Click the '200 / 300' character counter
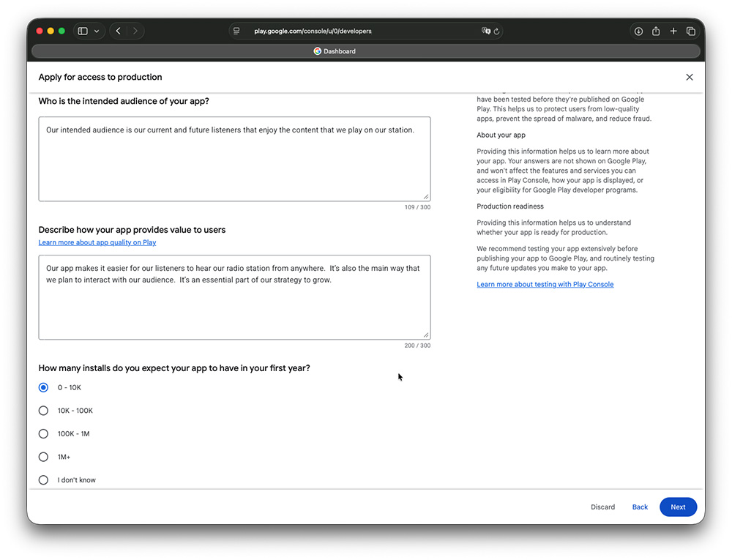The height and width of the screenshot is (560, 732). coord(417,346)
